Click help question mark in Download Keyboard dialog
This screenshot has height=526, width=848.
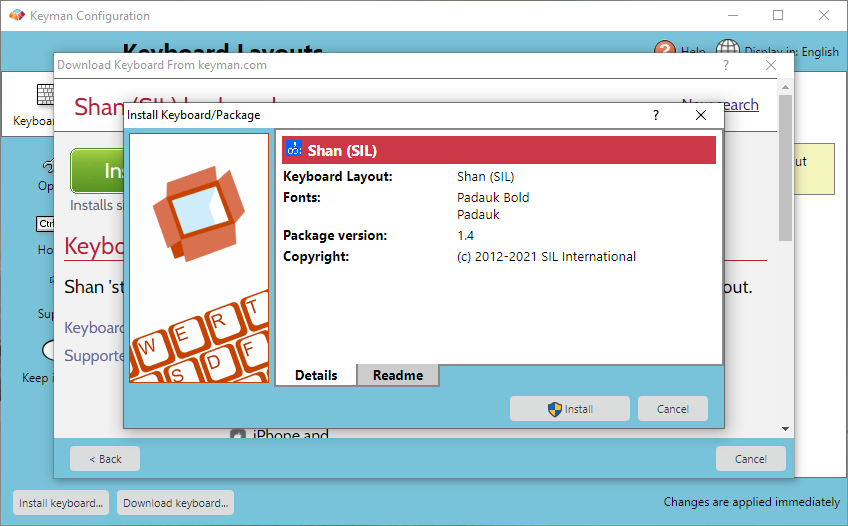coord(726,65)
